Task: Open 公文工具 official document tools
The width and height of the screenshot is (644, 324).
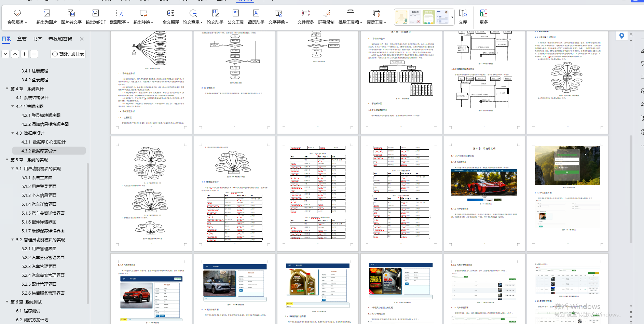Action: coord(236,17)
